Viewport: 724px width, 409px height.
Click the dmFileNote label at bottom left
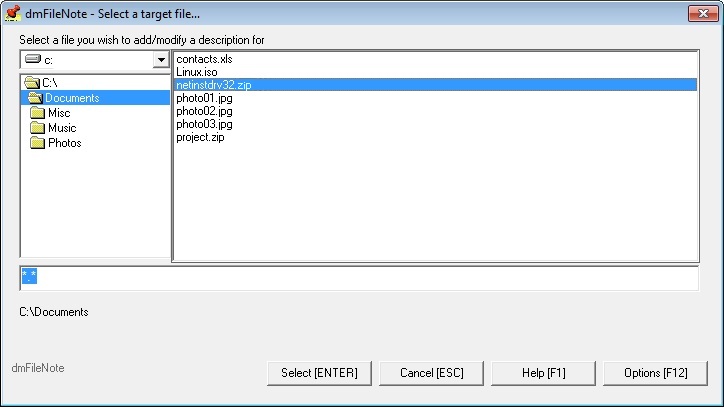[38, 368]
